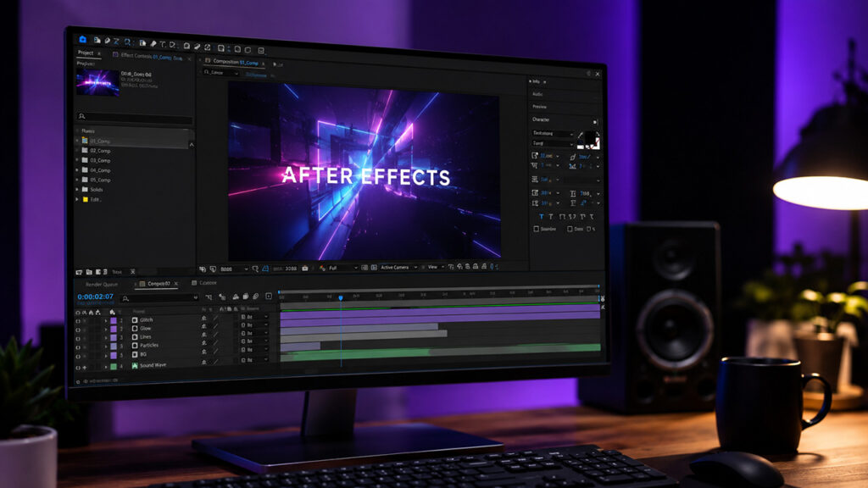Switch to the Project tab
The height and width of the screenshot is (488, 868).
[x=86, y=53]
